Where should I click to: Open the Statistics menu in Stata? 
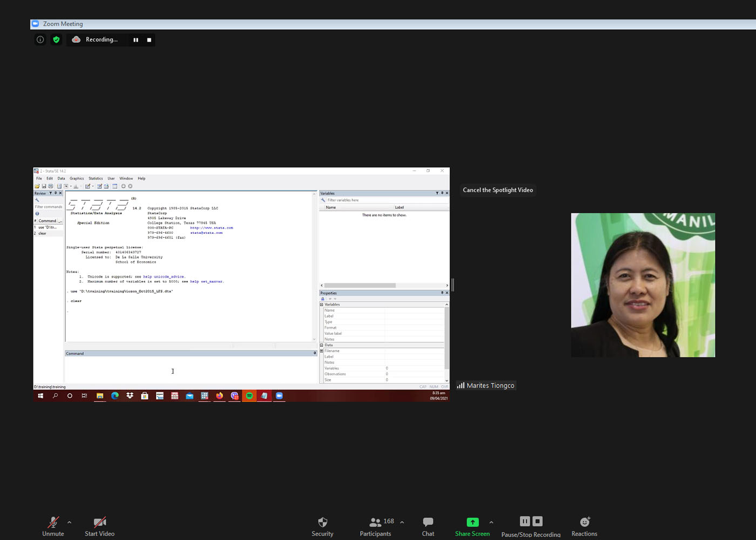coord(96,178)
